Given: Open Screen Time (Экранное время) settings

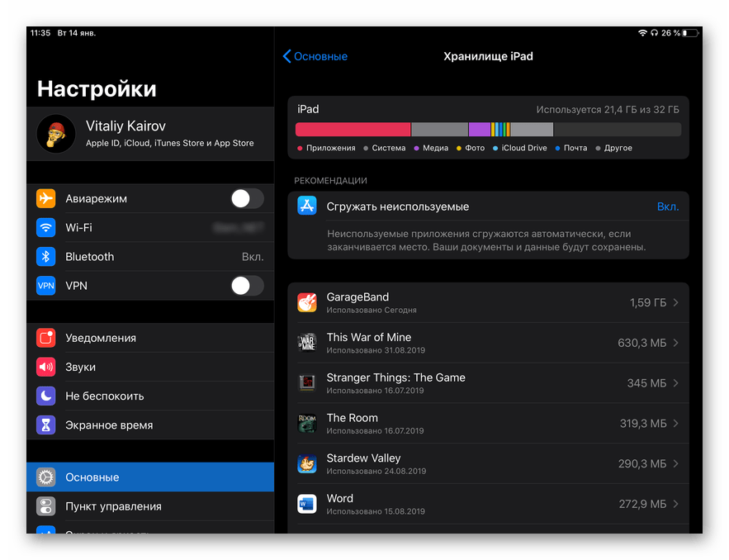Looking at the screenshot, I should tap(150, 425).
